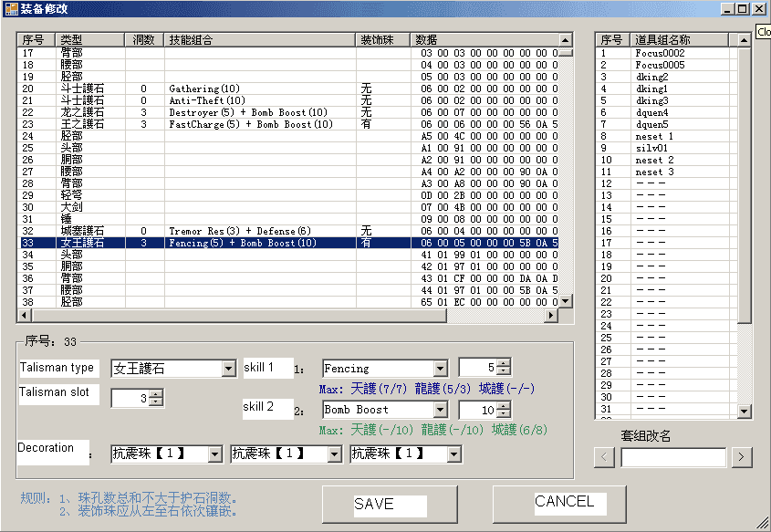Select item set Focus0002
The width and height of the screenshot is (771, 532).
tap(666, 53)
